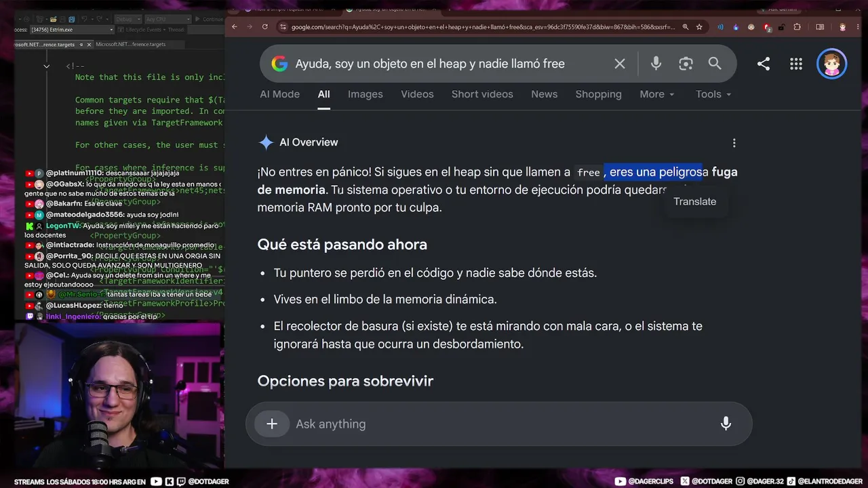The image size is (868, 488).
Task: Open the Shopping results tab
Action: (x=598, y=94)
